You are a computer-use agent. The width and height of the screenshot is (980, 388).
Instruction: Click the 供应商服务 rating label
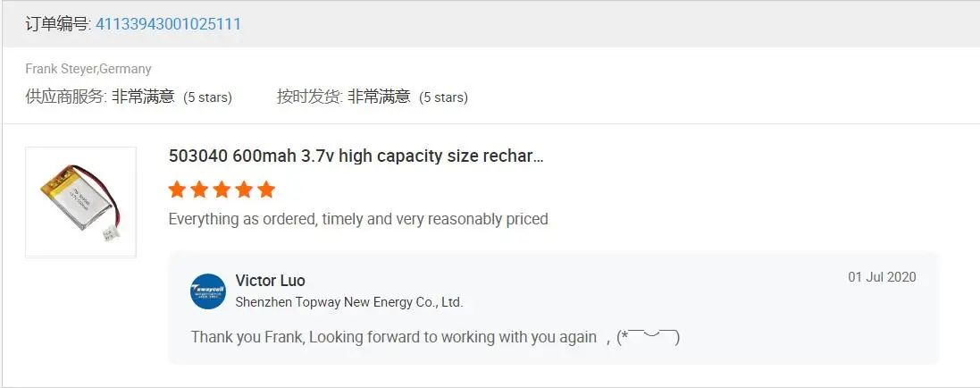pos(65,97)
